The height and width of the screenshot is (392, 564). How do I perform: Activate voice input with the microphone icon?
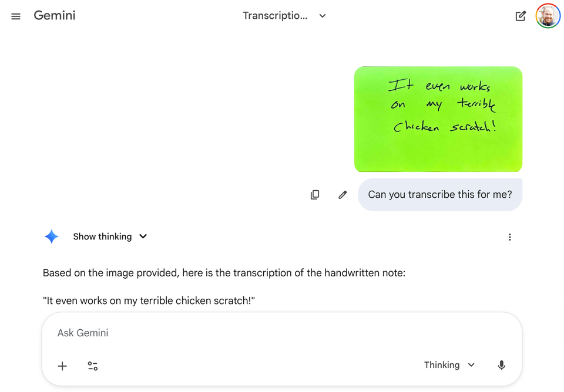pyautogui.click(x=502, y=365)
